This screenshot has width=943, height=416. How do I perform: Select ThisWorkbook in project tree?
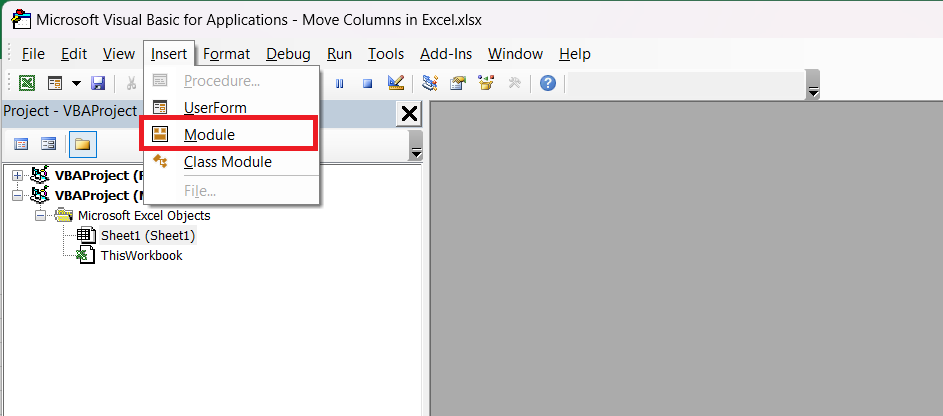pyautogui.click(x=141, y=255)
